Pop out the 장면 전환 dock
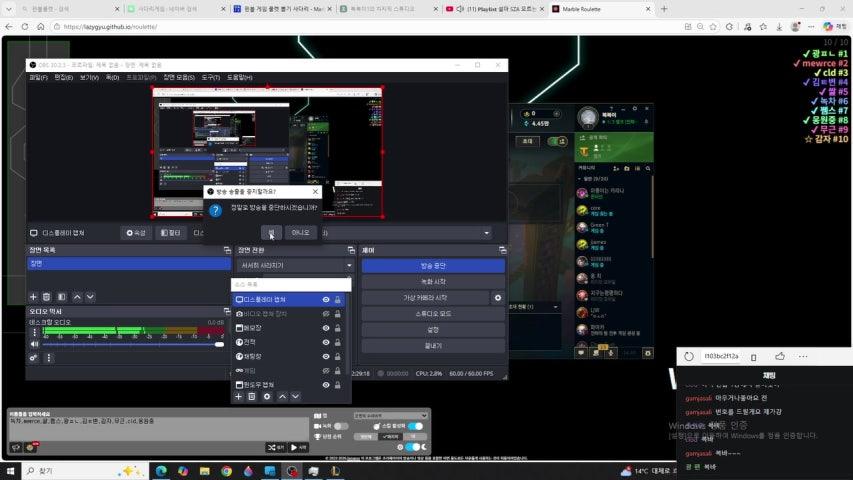 351,250
